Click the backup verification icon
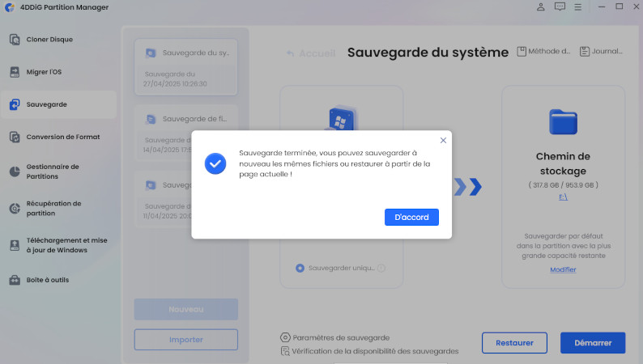 coord(284,351)
